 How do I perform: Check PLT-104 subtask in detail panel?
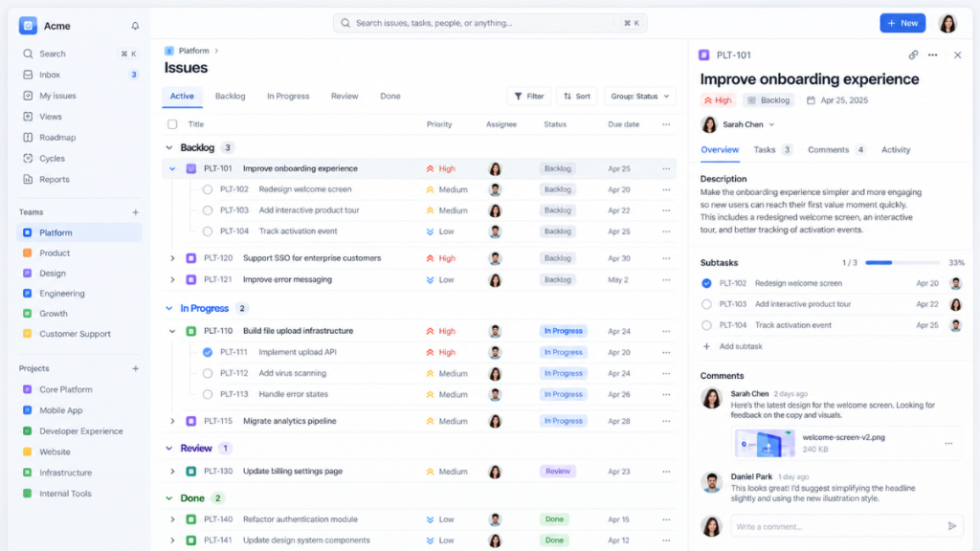click(x=706, y=325)
